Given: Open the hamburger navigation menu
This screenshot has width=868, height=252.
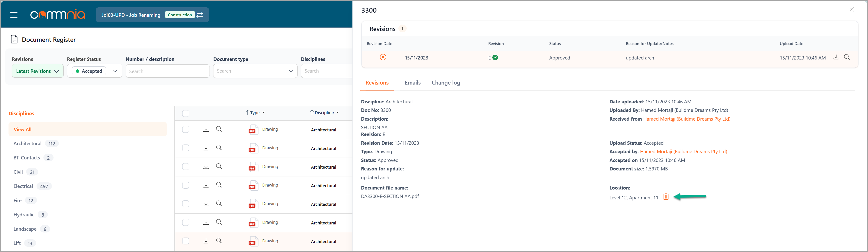Looking at the screenshot, I should coord(14,15).
